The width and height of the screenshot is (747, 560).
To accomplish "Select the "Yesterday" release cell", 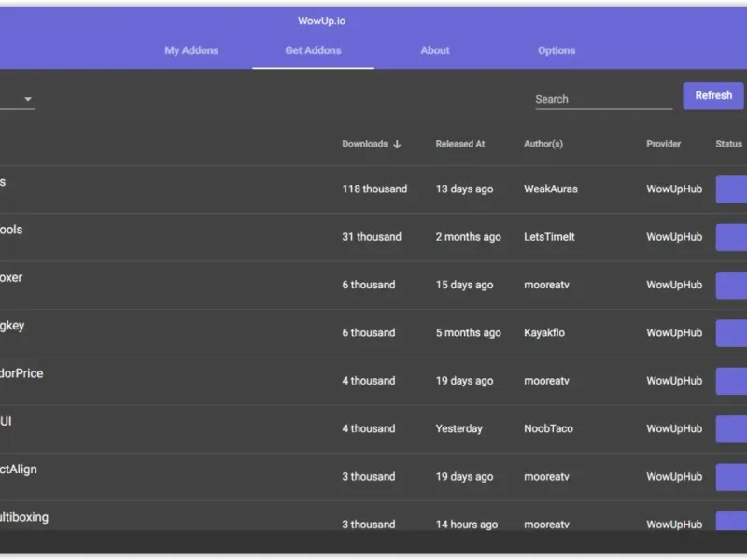I will 458,428.
